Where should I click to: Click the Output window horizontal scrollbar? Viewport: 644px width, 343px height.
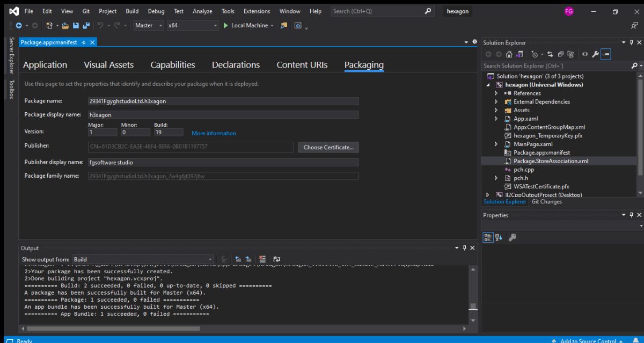[113, 328]
